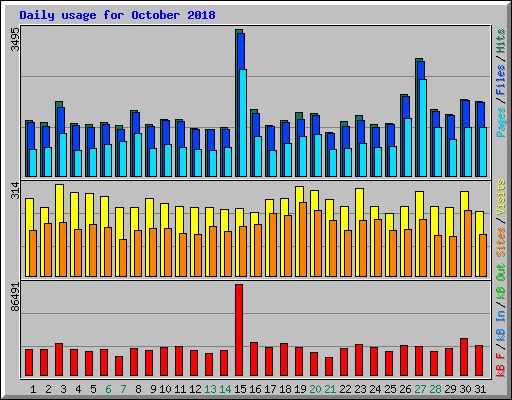Screen dimensions: 512x400
Task: Click day 23 on the x-axis
Action: [x=360, y=389]
